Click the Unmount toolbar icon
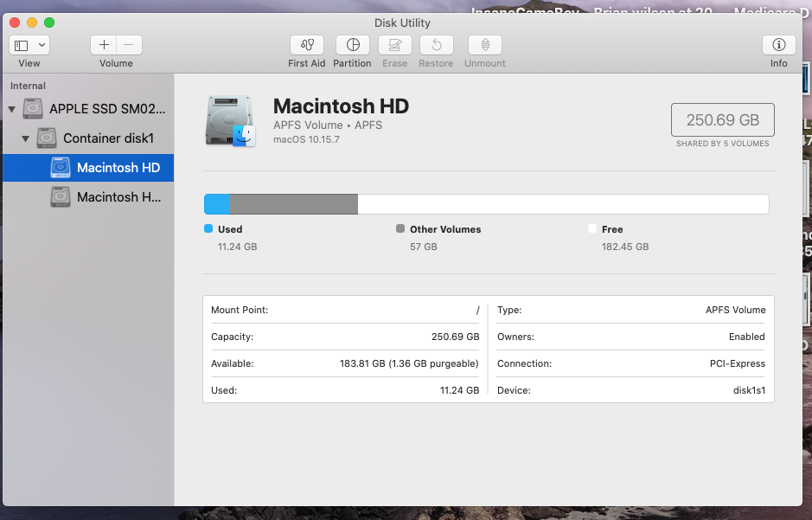 (485, 45)
